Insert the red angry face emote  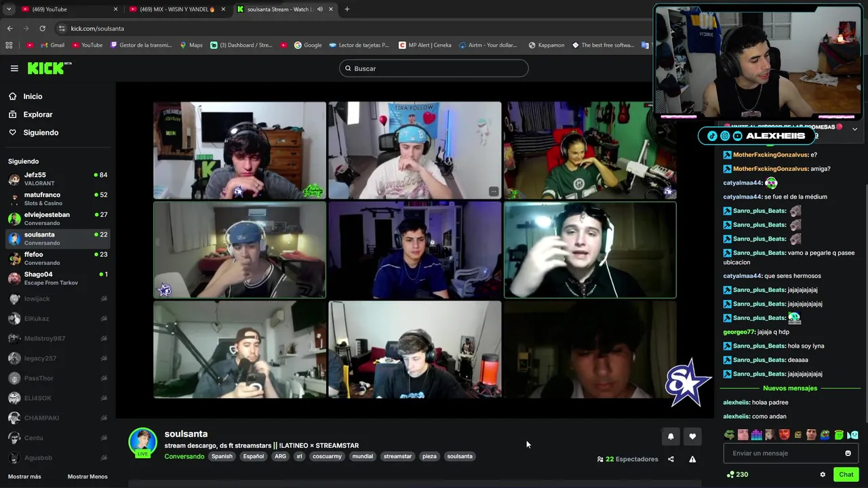(784, 434)
